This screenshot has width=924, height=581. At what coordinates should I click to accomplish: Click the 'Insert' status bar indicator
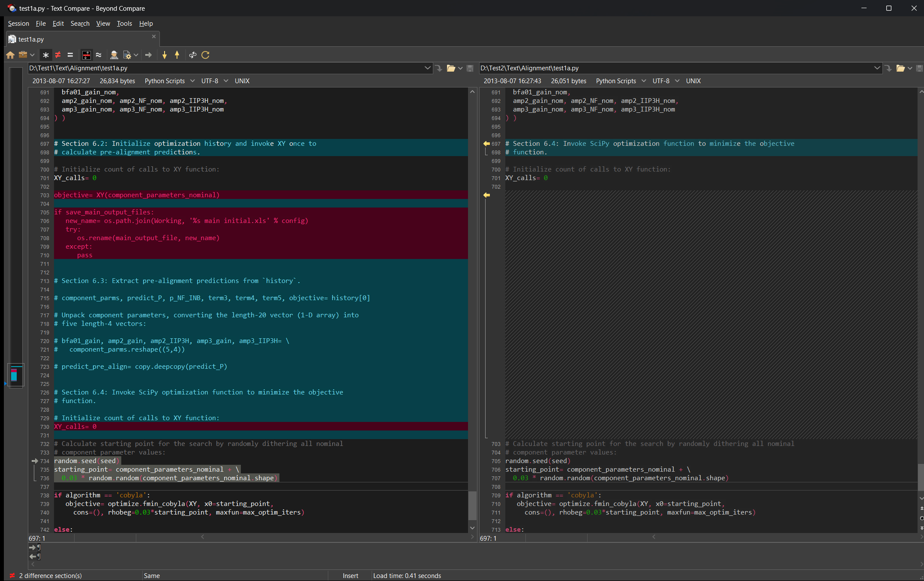(350, 576)
